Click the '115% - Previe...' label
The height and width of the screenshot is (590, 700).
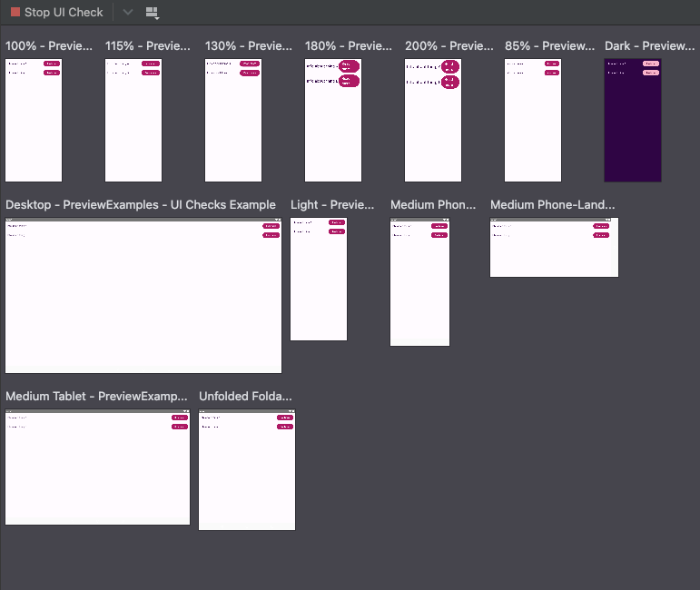[148, 46]
